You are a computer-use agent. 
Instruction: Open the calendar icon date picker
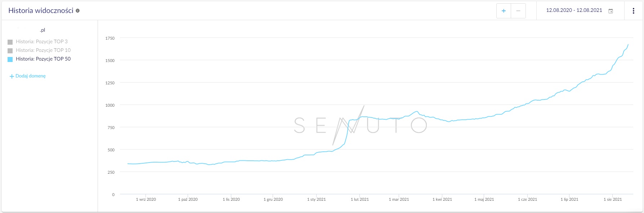pyautogui.click(x=611, y=11)
